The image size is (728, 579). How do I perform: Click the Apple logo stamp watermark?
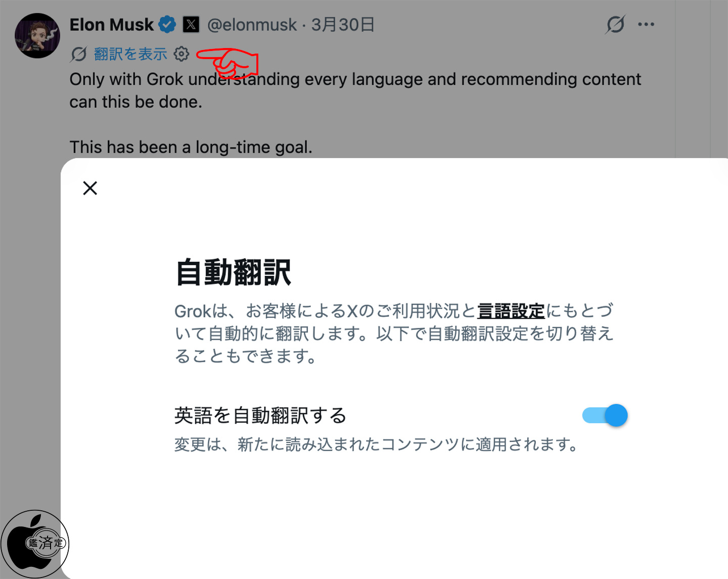pyautogui.click(x=35, y=544)
